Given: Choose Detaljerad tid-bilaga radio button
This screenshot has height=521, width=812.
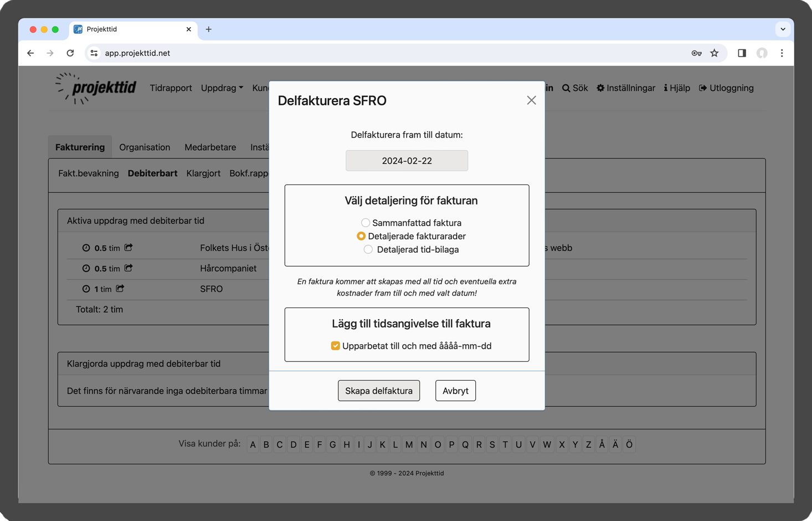Looking at the screenshot, I should coord(368,249).
